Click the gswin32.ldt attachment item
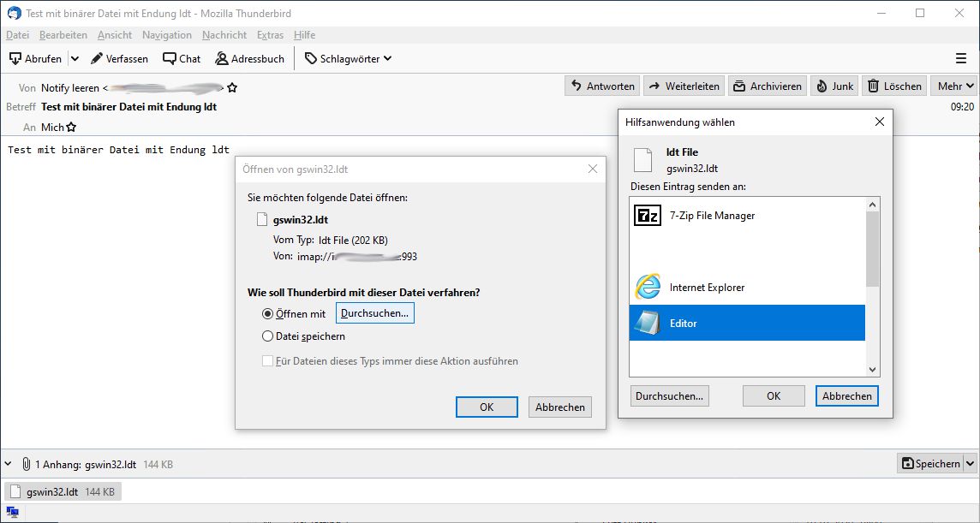Viewport: 980px width, 523px height. (x=63, y=492)
